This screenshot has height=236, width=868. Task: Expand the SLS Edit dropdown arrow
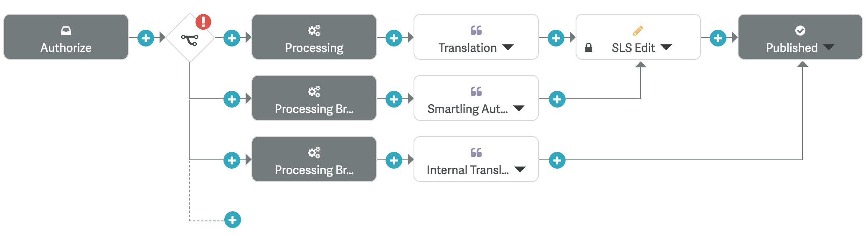pyautogui.click(x=666, y=47)
